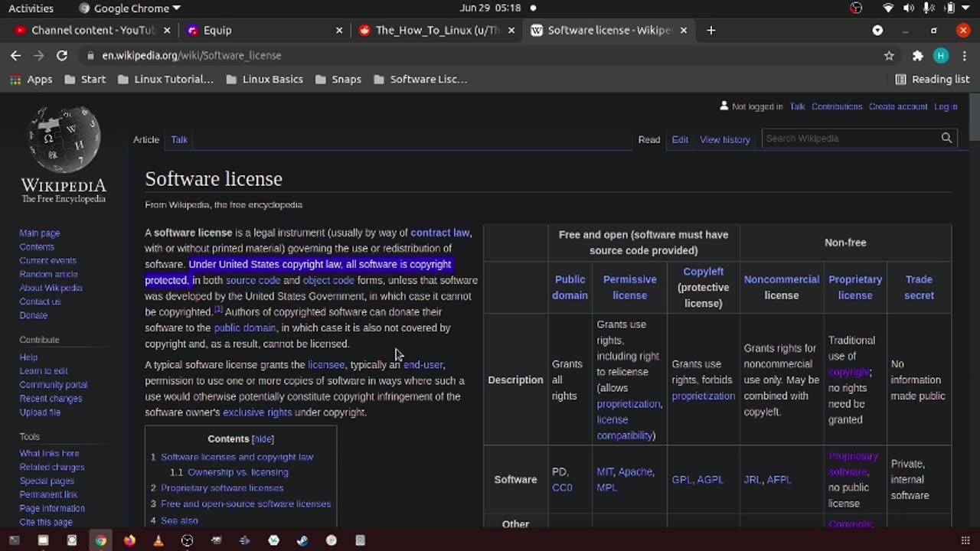Bookmark this page with the star icon
980x551 pixels.
coord(889,55)
